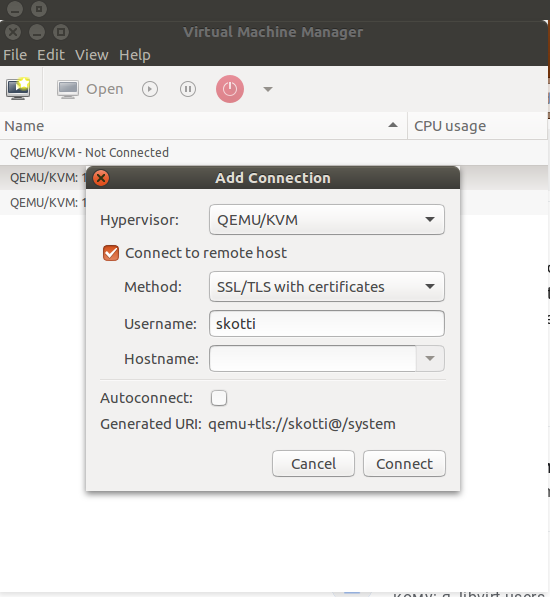This screenshot has height=597, width=550.
Task: Expand the Hostname dropdown arrow
Action: point(430,358)
